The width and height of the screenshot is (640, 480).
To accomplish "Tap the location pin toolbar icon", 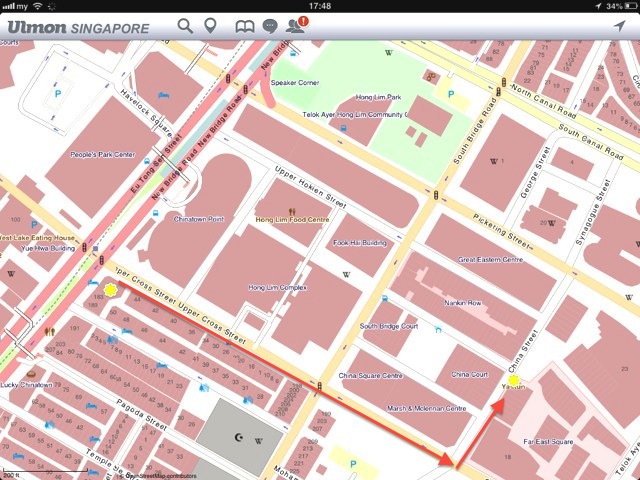I will click(210, 26).
